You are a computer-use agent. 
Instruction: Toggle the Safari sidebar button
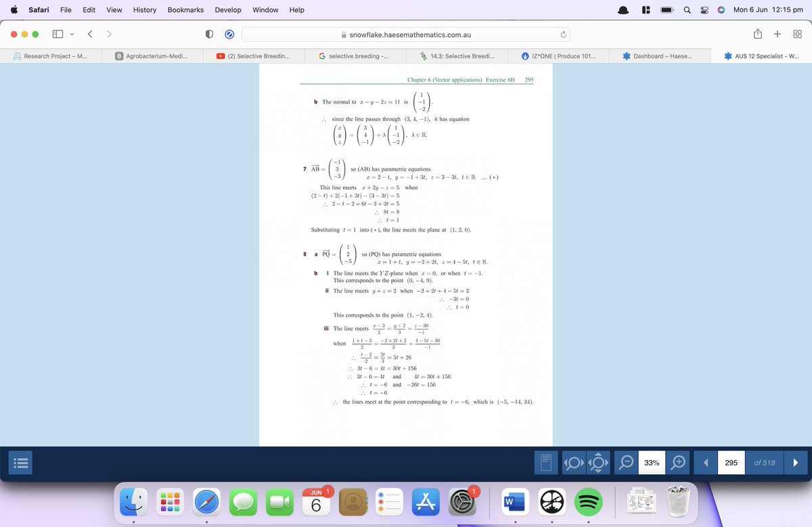[x=57, y=35]
